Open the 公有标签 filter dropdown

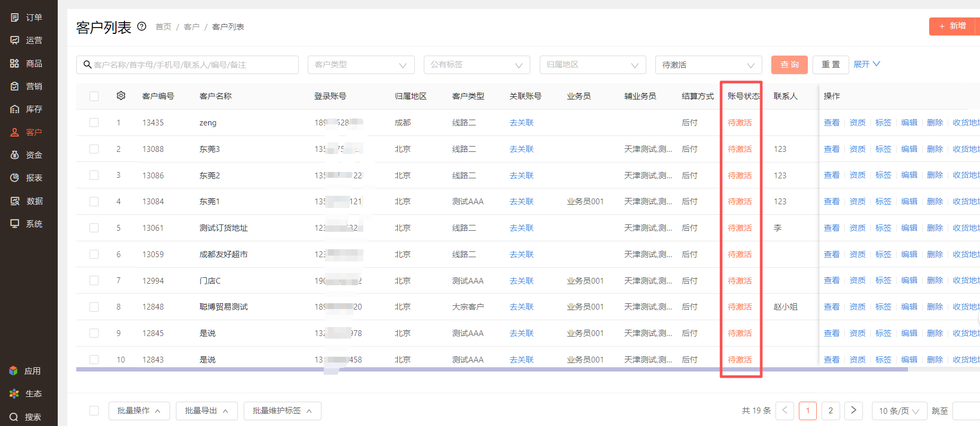477,65
